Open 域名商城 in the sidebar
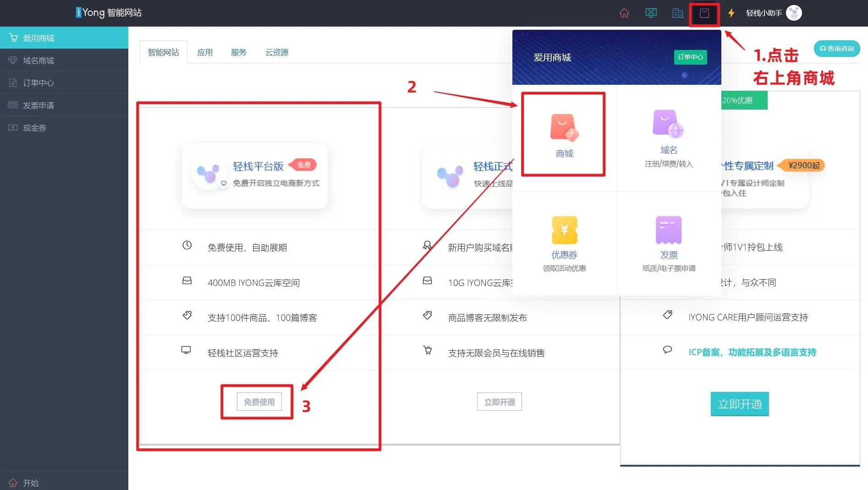This screenshot has height=490, width=868. coord(38,61)
